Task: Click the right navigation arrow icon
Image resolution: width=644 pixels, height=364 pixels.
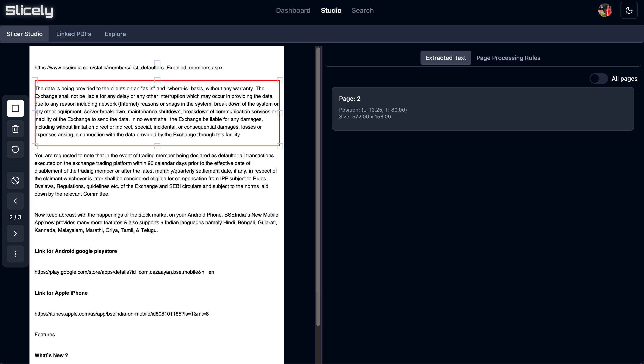Action: coord(15,233)
